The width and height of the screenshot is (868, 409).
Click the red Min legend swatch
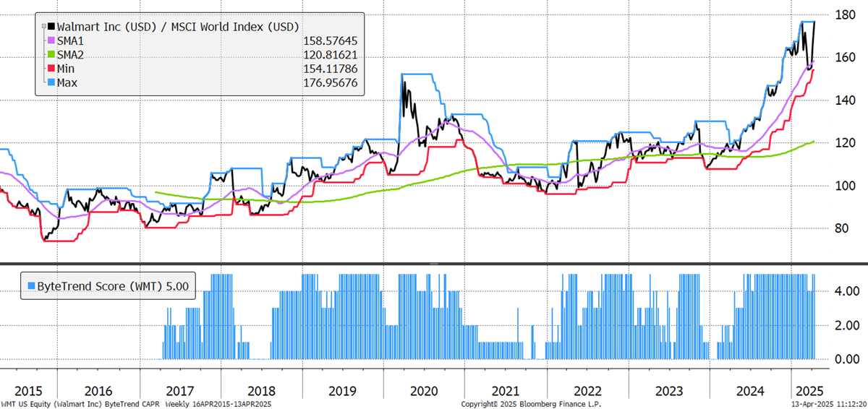click(x=51, y=69)
